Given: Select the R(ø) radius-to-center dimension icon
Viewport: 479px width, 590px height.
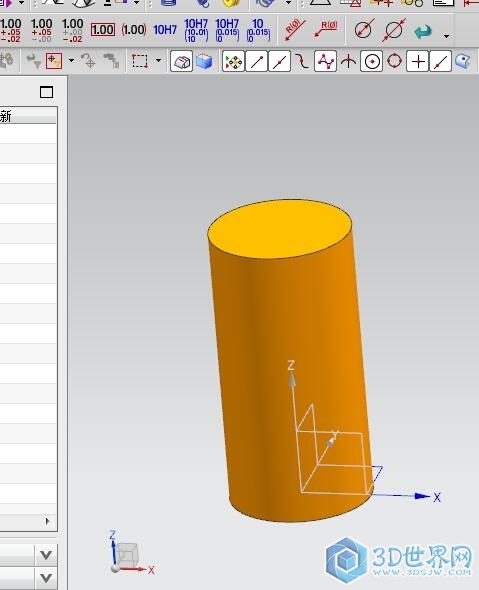Looking at the screenshot, I should 294,29.
